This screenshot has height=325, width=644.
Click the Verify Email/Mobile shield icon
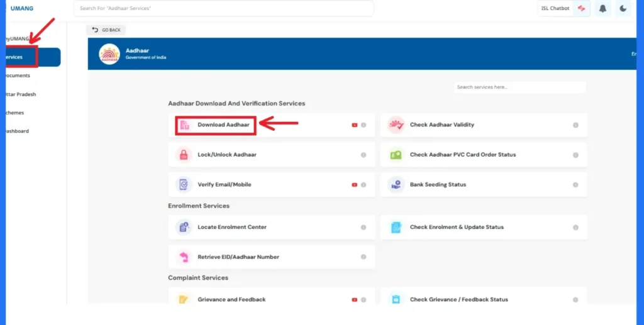pos(184,185)
